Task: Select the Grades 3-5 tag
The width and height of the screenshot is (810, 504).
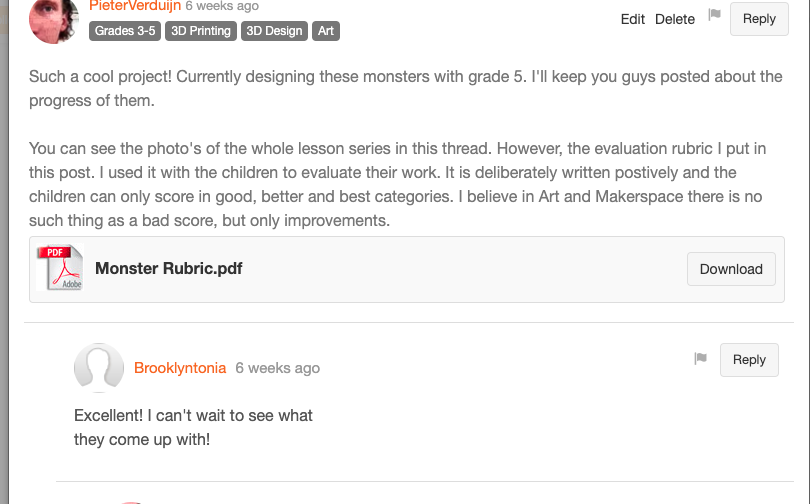Action: [x=125, y=31]
